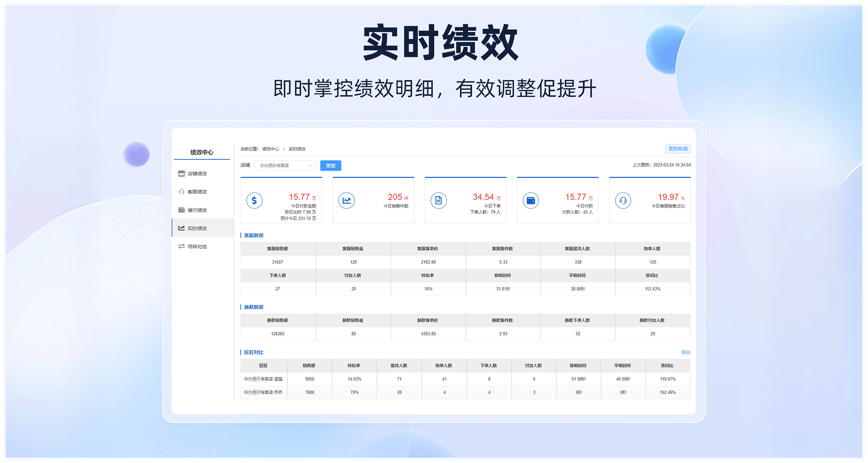Click the wallet icon on 今日付款 card
The width and height of the screenshot is (868, 463).
tap(531, 200)
